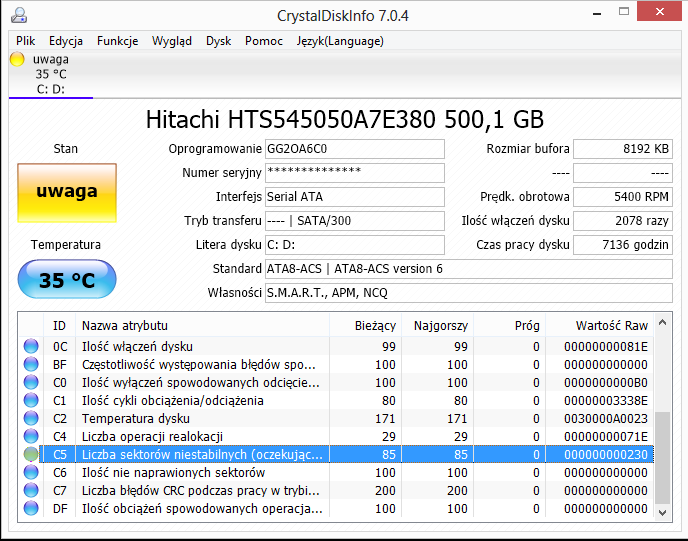
Task: Minimize the CrystalDiskInfo window
Action: click(597, 12)
